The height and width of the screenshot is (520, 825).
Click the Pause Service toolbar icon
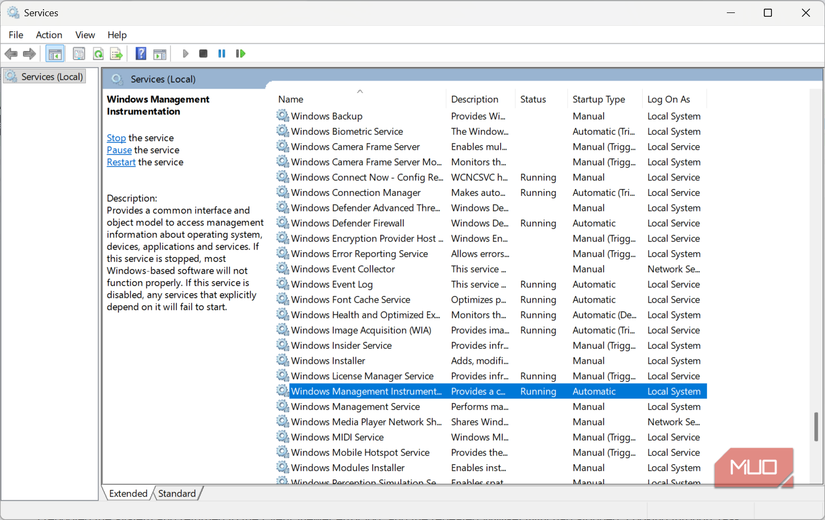[222, 54]
